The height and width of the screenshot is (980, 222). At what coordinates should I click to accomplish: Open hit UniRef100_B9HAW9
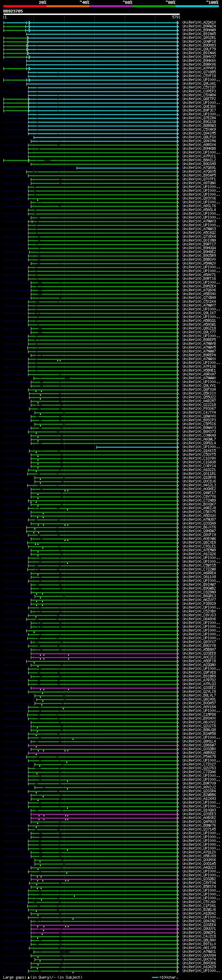[x=199, y=30]
